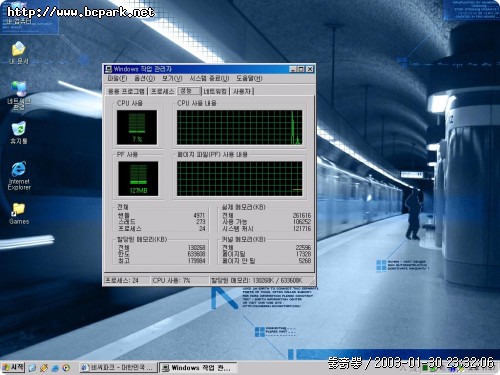
Task: Click the commit charge total 130268
Action: [x=196, y=248]
